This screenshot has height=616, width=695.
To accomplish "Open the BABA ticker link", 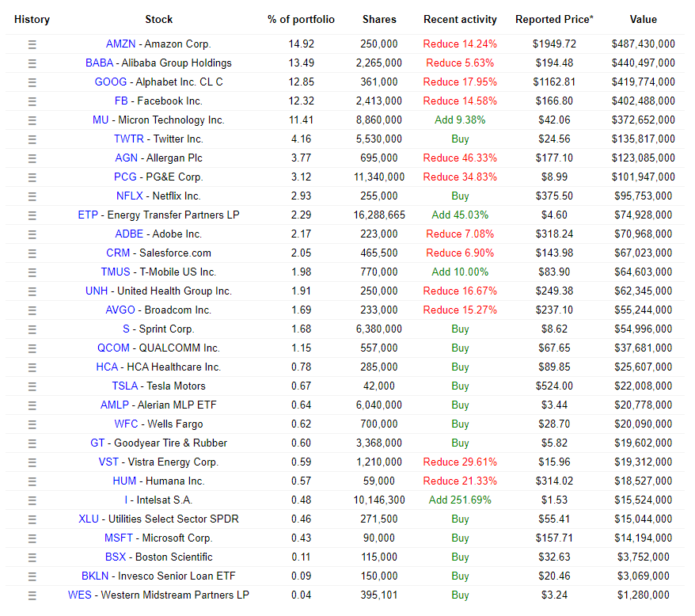I will tap(99, 63).
